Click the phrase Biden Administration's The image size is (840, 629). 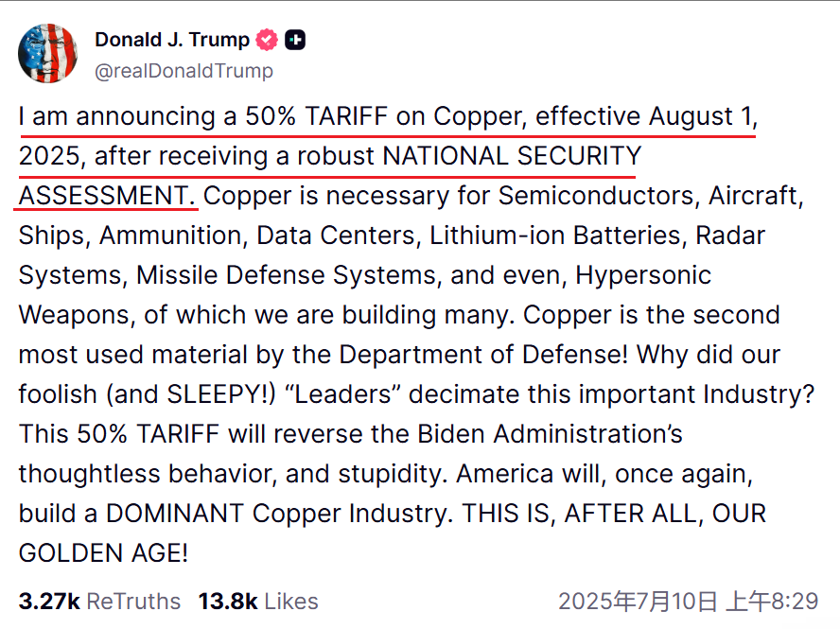point(550,434)
